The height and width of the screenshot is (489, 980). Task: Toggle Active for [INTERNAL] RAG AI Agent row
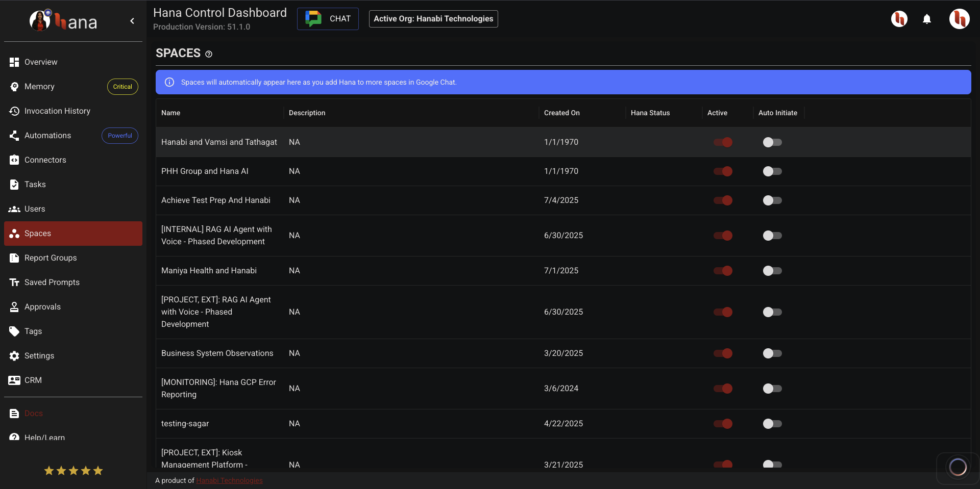coord(723,236)
